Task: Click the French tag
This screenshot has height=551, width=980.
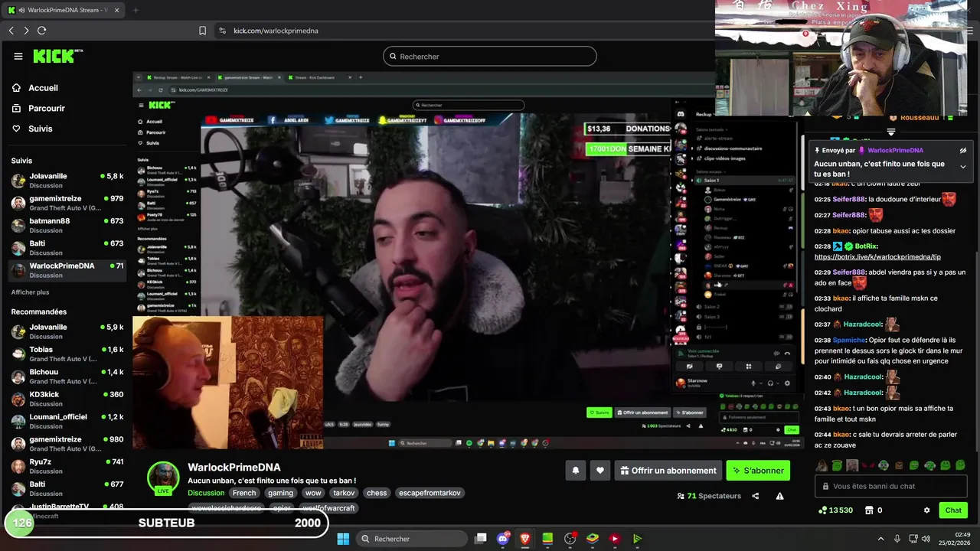Action: tap(244, 494)
